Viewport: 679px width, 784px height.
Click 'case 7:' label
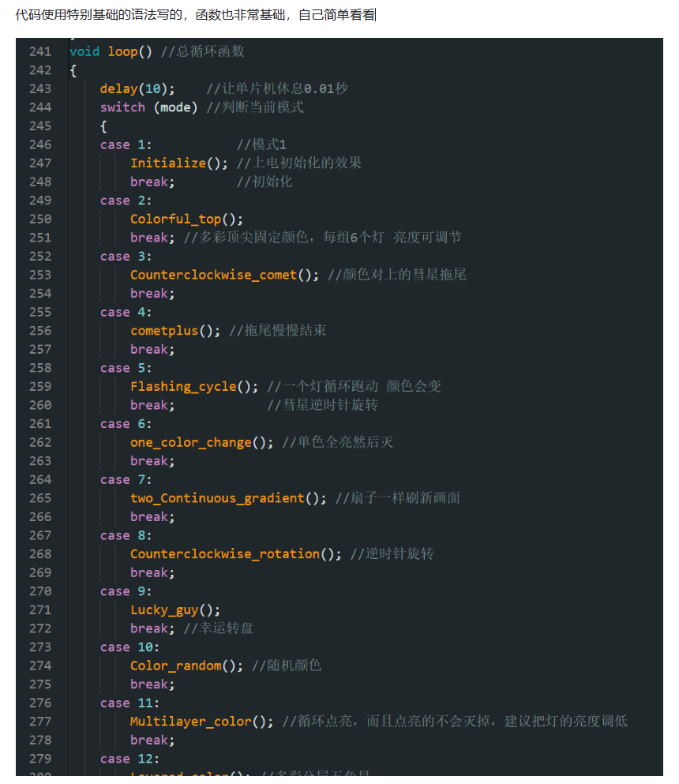126,480
